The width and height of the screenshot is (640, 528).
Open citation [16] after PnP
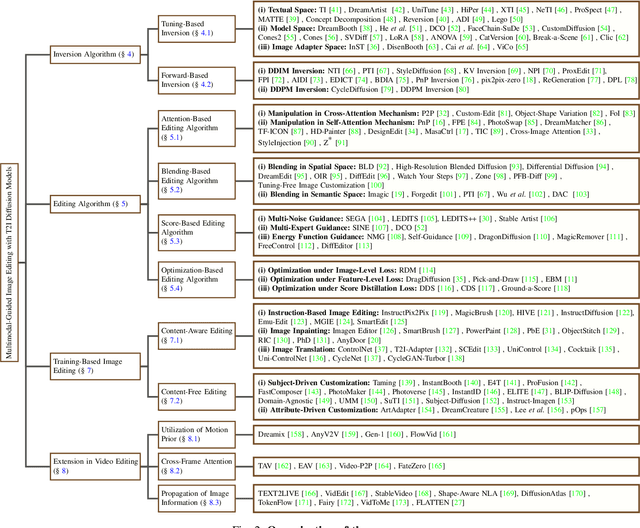point(439,122)
